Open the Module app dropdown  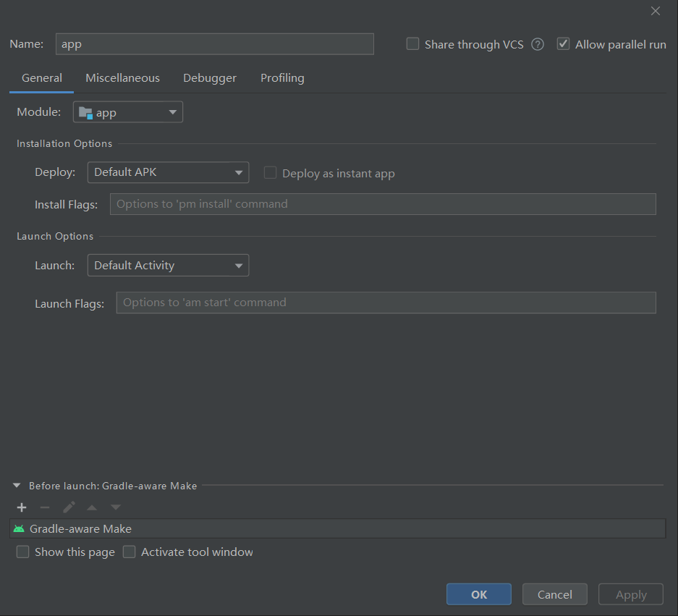pyautogui.click(x=128, y=112)
